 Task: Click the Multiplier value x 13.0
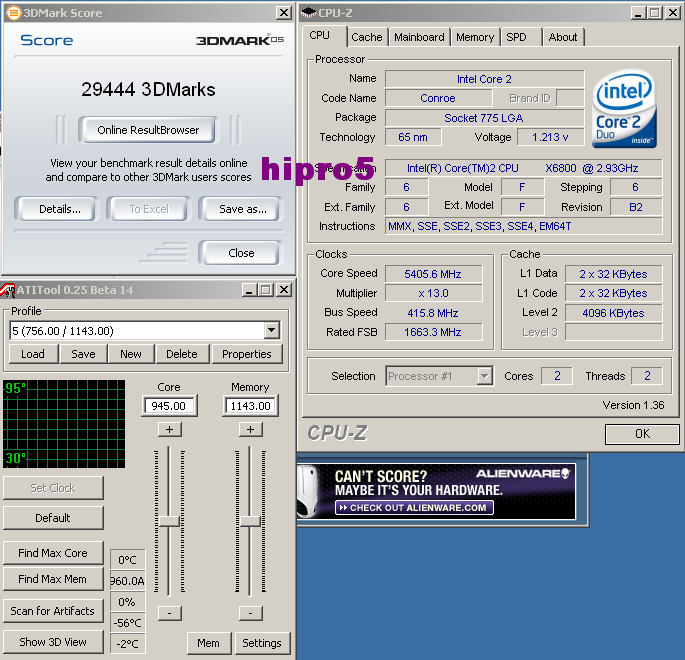[x=433, y=293]
